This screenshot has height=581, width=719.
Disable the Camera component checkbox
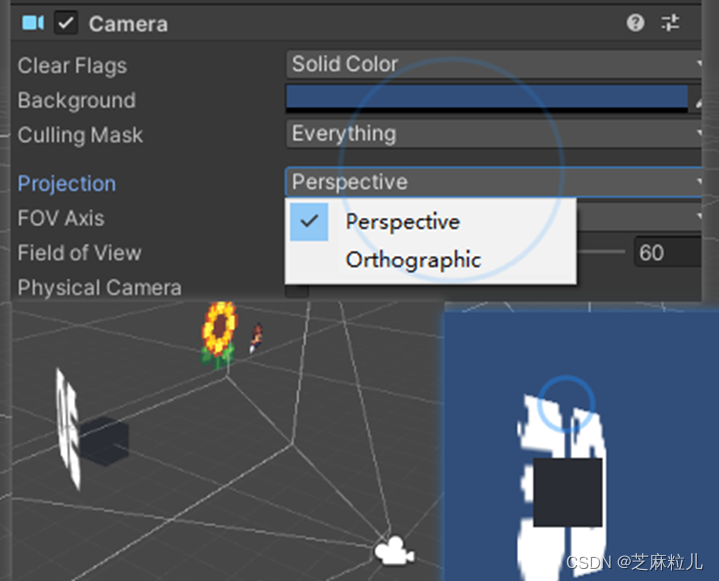66,22
